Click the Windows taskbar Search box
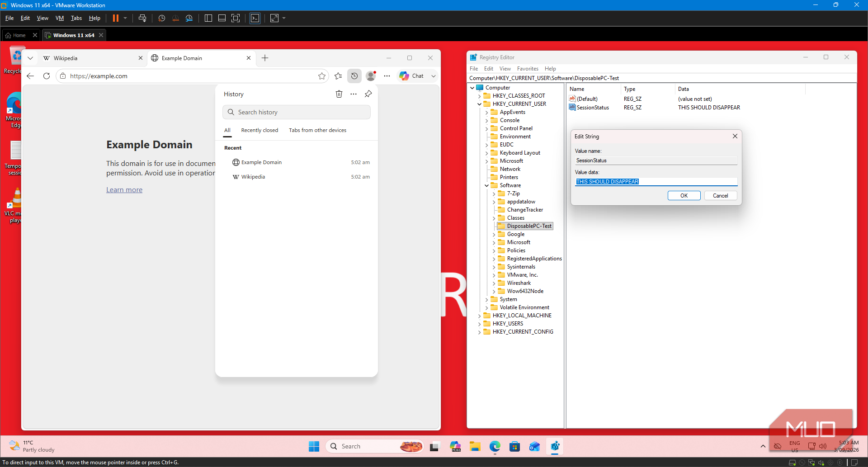Viewport: 868px width, 467px height. [374, 447]
